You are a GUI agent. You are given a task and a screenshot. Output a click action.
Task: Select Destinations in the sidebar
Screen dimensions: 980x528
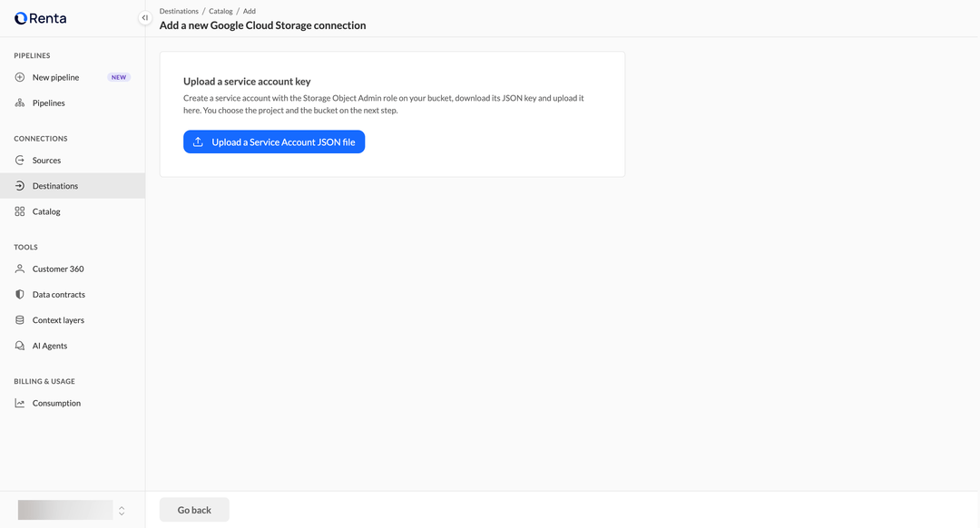click(73, 186)
